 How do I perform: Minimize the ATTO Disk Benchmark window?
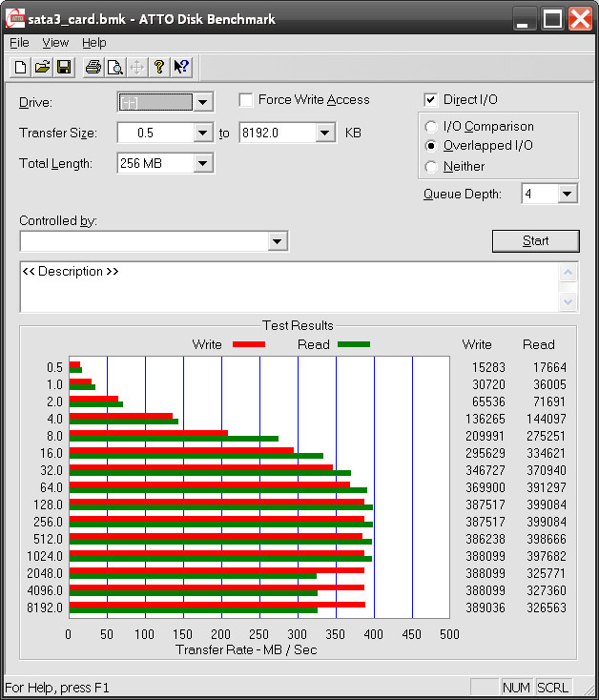(524, 19)
